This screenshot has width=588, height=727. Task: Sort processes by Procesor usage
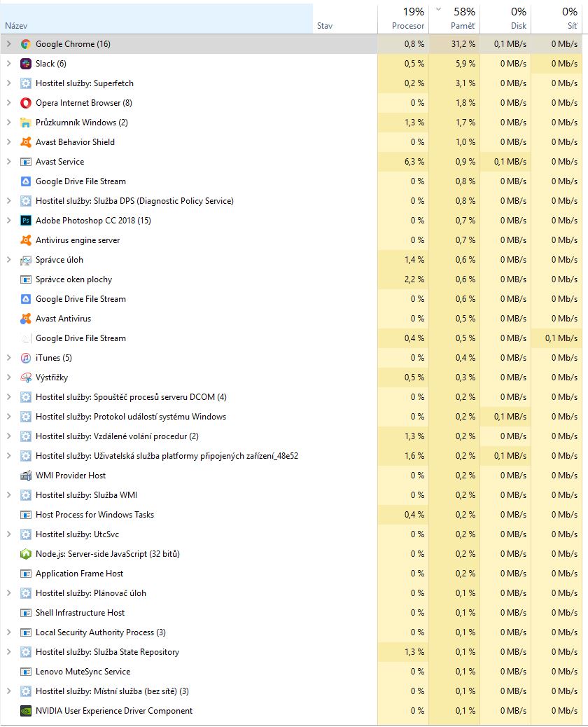tap(408, 26)
